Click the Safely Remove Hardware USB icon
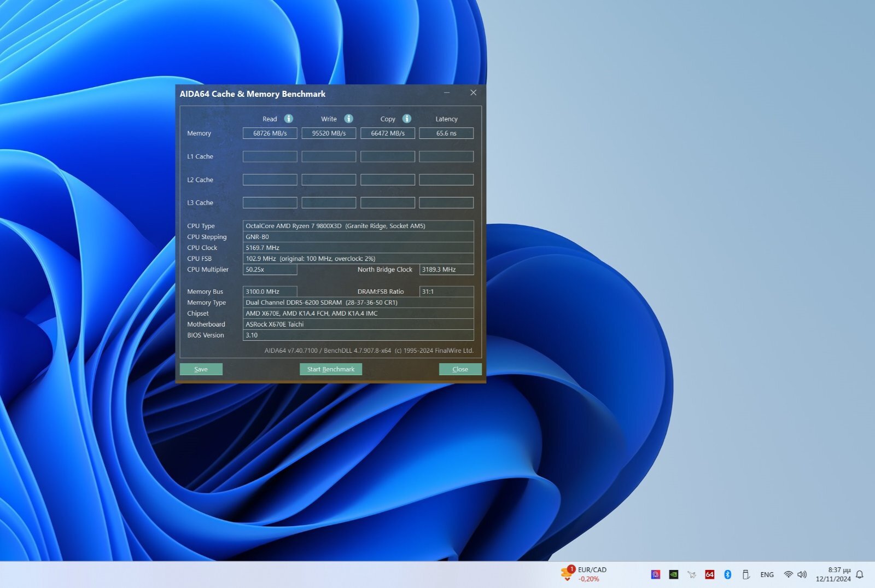The image size is (875, 588). pos(745,574)
